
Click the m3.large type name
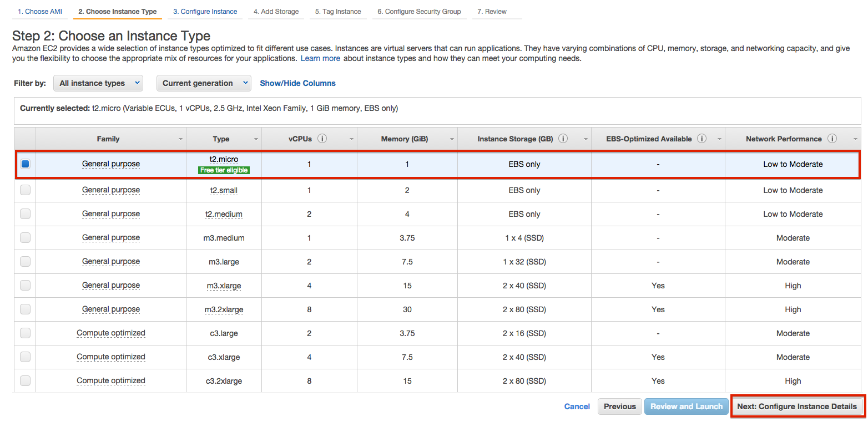tap(224, 262)
